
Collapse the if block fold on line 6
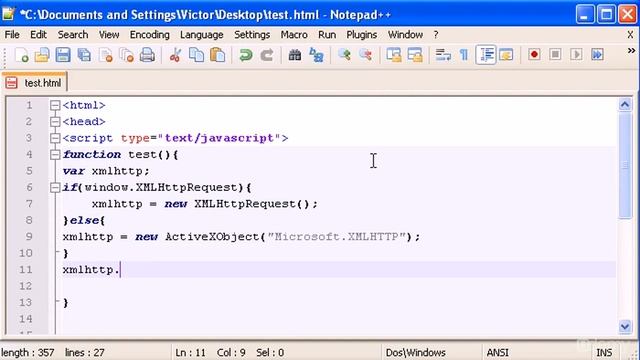point(55,187)
